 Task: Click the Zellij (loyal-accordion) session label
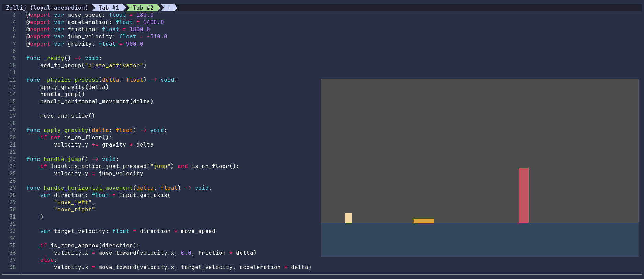[47, 8]
